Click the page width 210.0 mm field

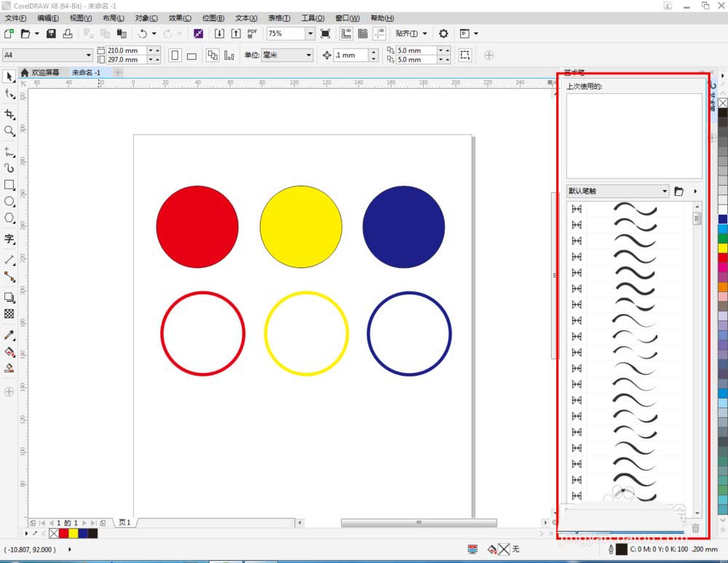click(x=127, y=50)
